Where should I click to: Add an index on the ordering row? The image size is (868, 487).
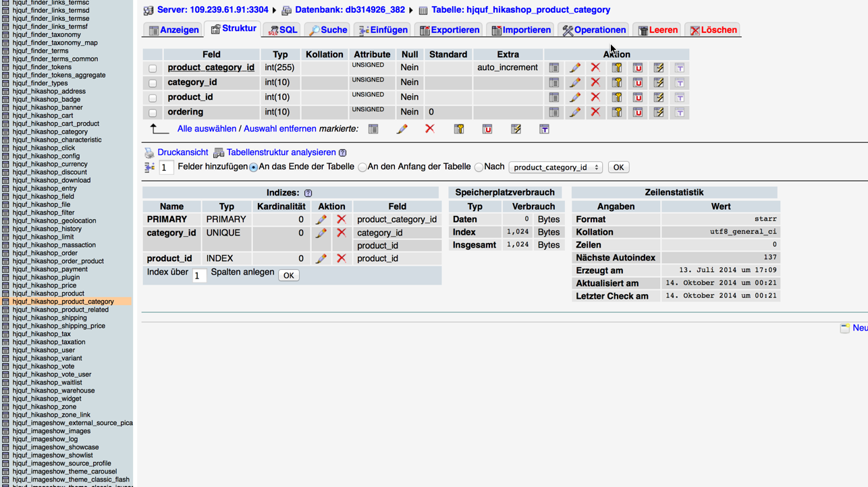tap(659, 112)
